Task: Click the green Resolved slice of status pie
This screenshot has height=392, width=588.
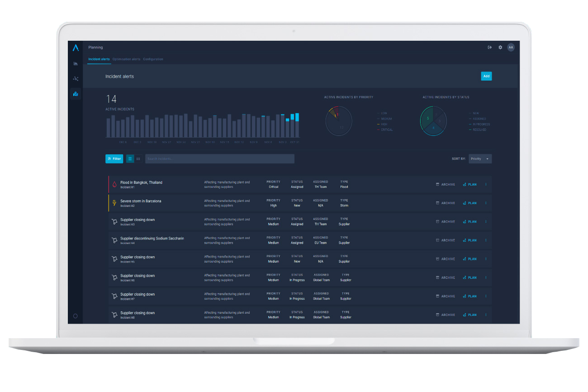Action: point(427,118)
